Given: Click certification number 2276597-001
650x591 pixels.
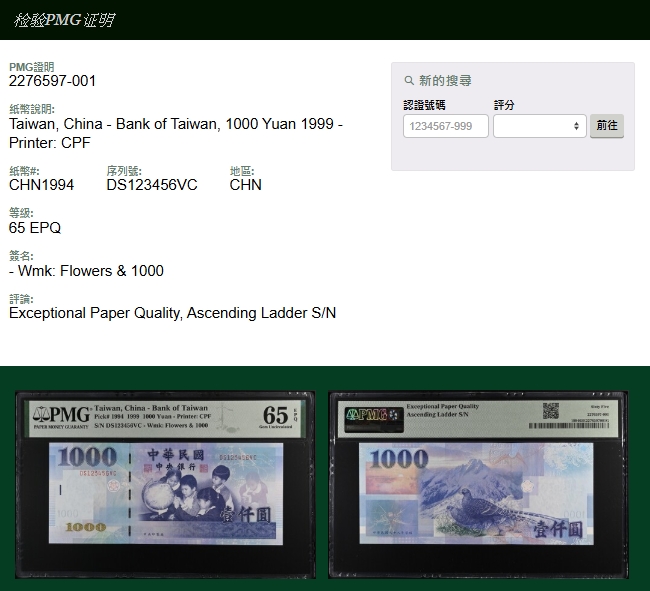Looking at the screenshot, I should coord(53,81).
